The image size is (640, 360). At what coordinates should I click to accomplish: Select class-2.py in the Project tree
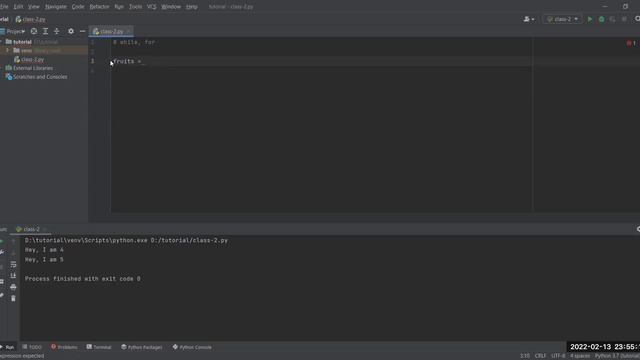(32, 60)
